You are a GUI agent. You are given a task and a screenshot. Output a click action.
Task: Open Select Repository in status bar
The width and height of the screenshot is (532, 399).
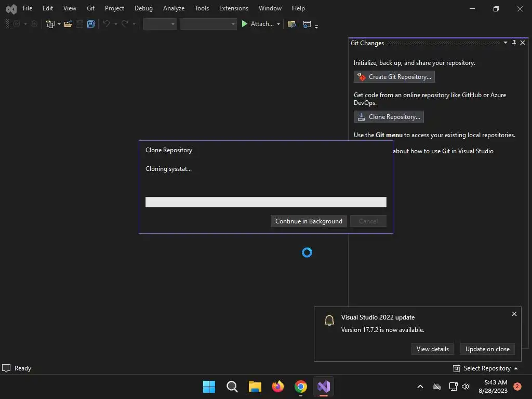485,368
